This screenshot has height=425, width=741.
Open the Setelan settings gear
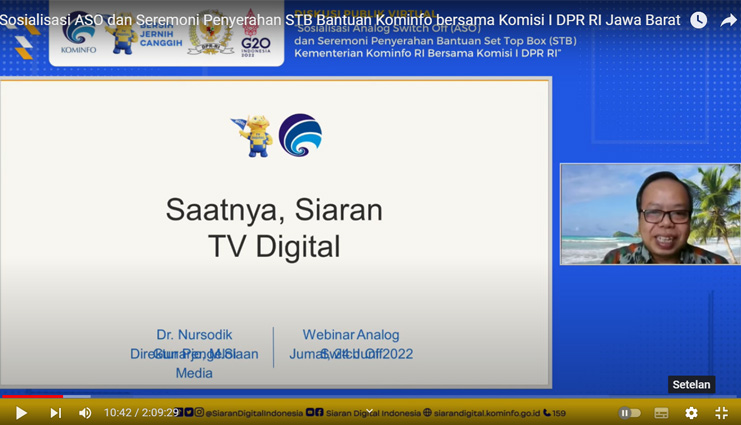click(x=691, y=413)
